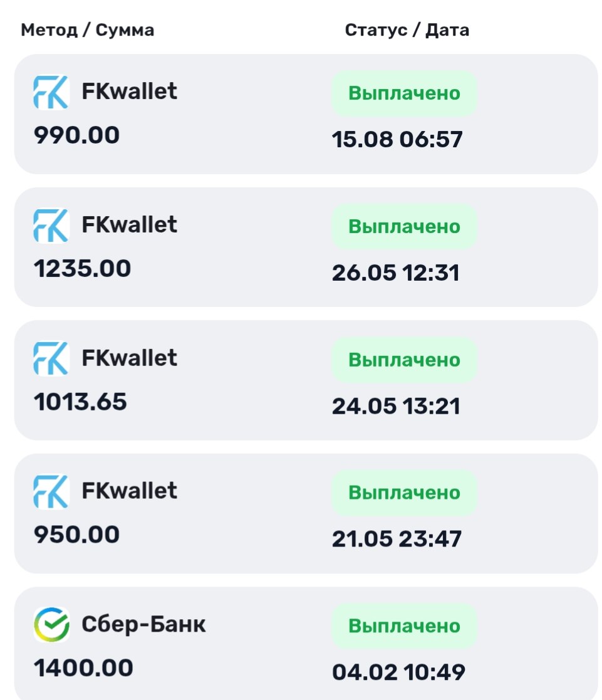Image resolution: width=602 pixels, height=700 pixels.
Task: Click the FKwallet icon for 1013.65 payout
Action: coord(51,358)
